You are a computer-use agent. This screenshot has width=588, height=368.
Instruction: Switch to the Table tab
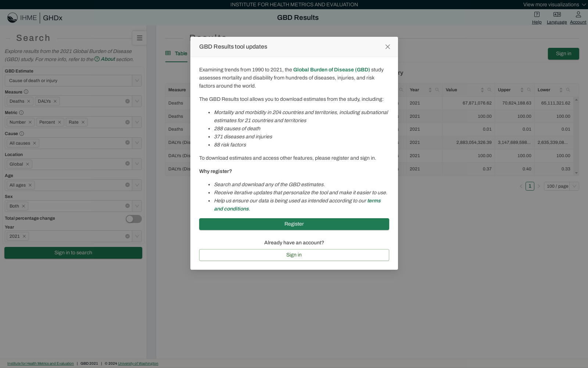(x=176, y=53)
